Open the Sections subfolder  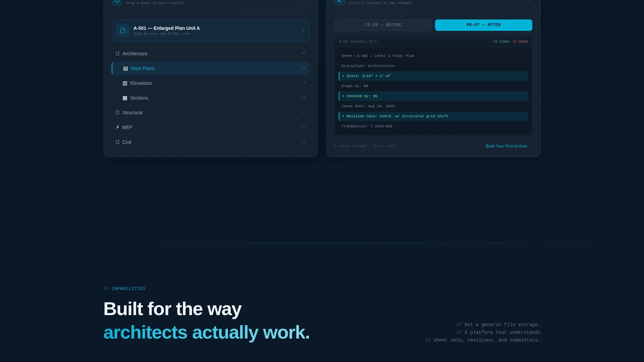click(211, 98)
